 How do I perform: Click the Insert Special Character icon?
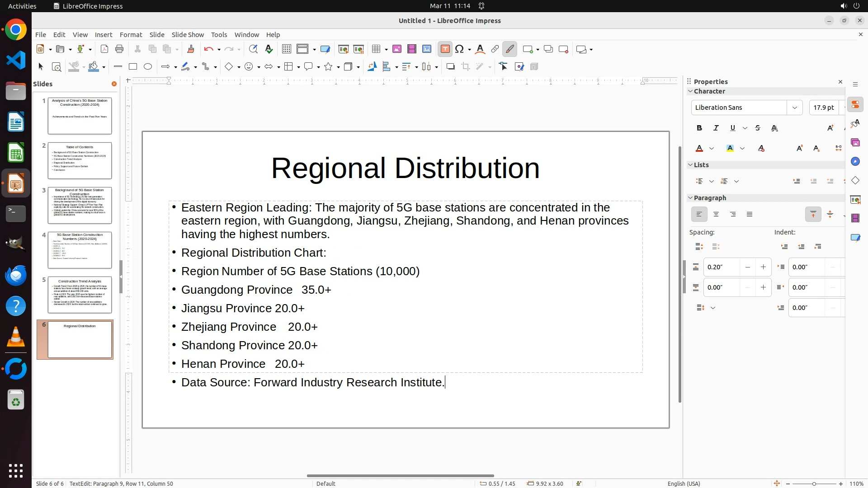460,49
